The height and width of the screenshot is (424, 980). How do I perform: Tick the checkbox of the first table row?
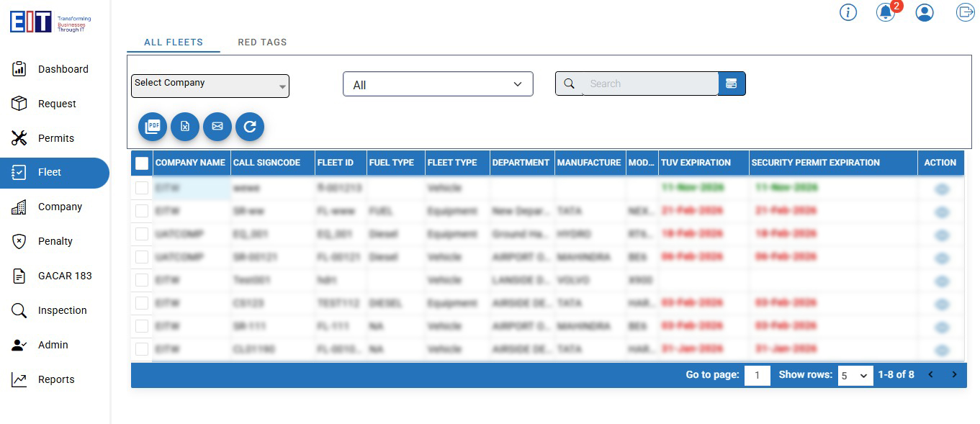(x=142, y=188)
